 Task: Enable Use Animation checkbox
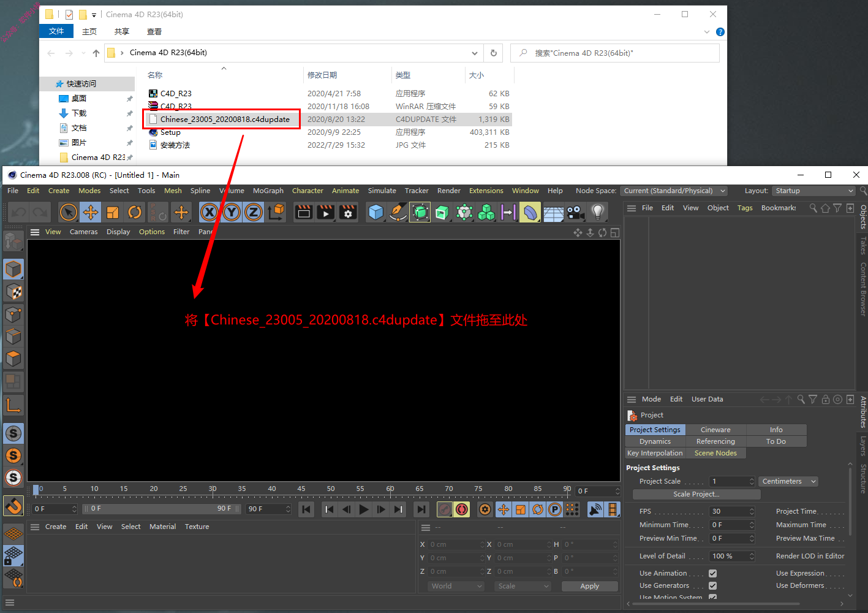pyautogui.click(x=712, y=574)
